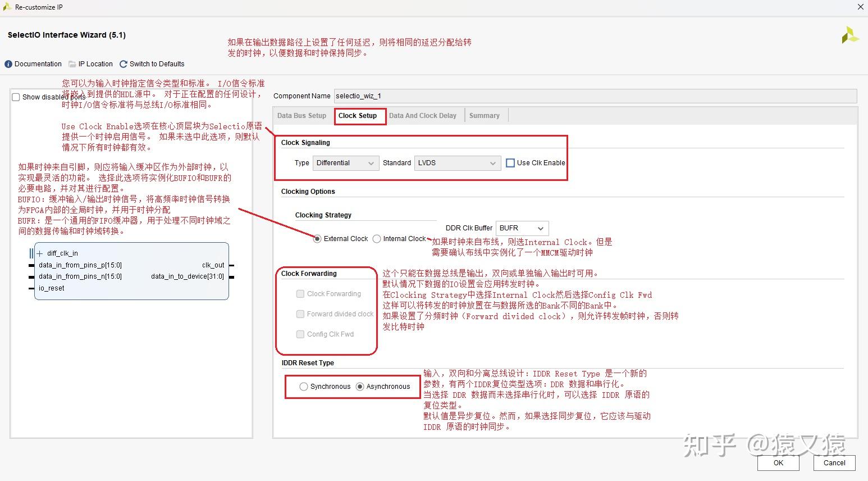The width and height of the screenshot is (868, 481).
Task: Switch to the Summary tab
Action: [484, 115]
